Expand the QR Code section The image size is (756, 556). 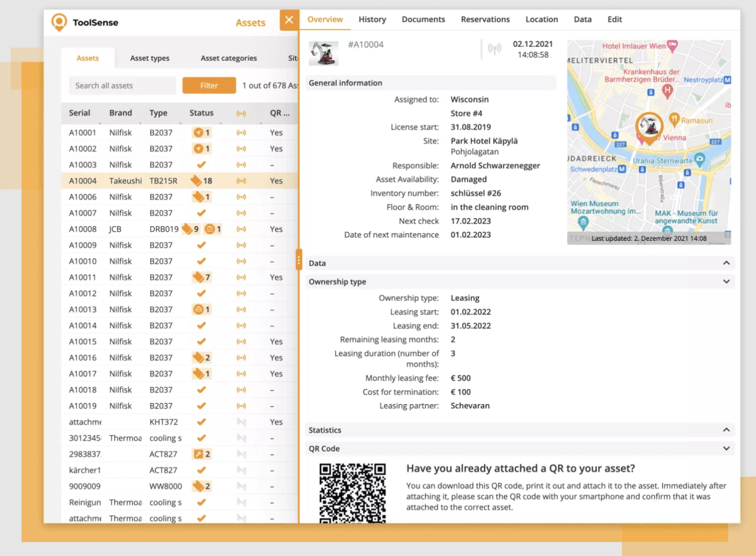[726, 448]
